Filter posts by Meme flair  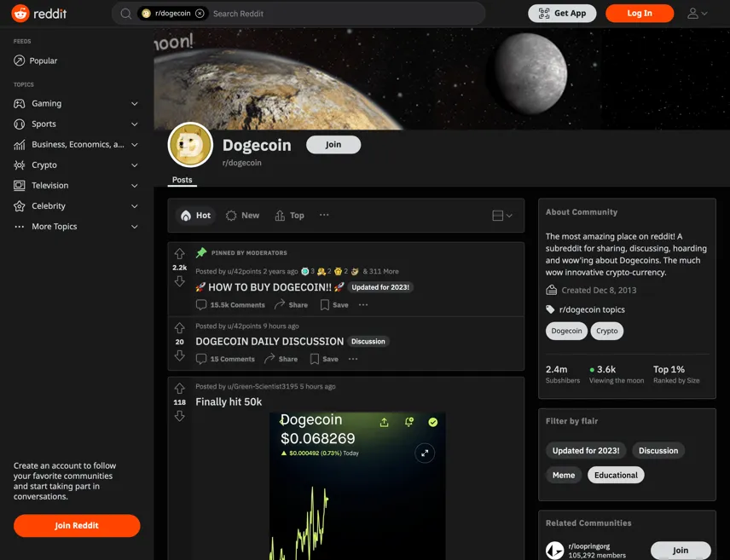(x=564, y=475)
